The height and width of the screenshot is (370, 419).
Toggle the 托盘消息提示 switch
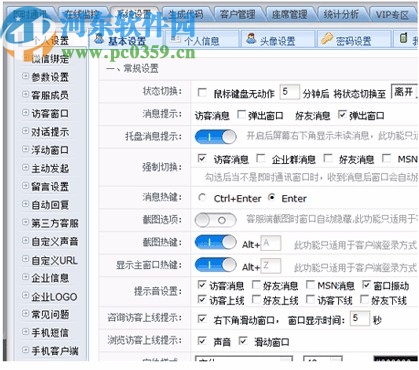pos(216,136)
